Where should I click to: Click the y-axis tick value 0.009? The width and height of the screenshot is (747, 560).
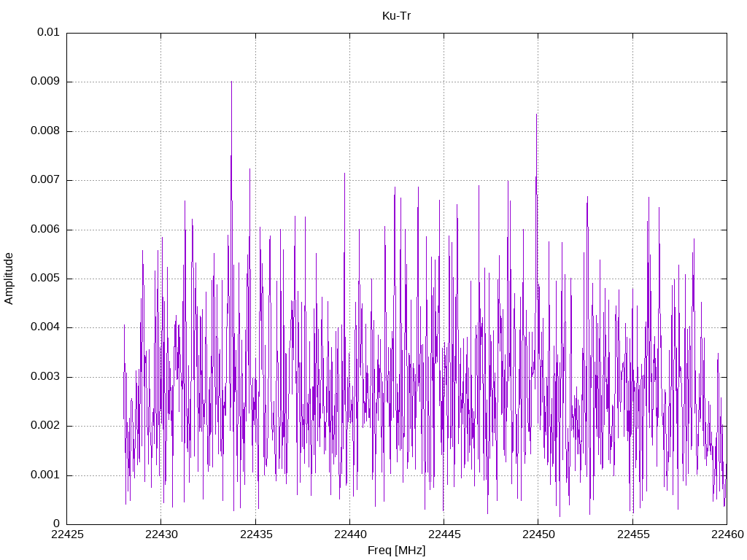pos(45,82)
